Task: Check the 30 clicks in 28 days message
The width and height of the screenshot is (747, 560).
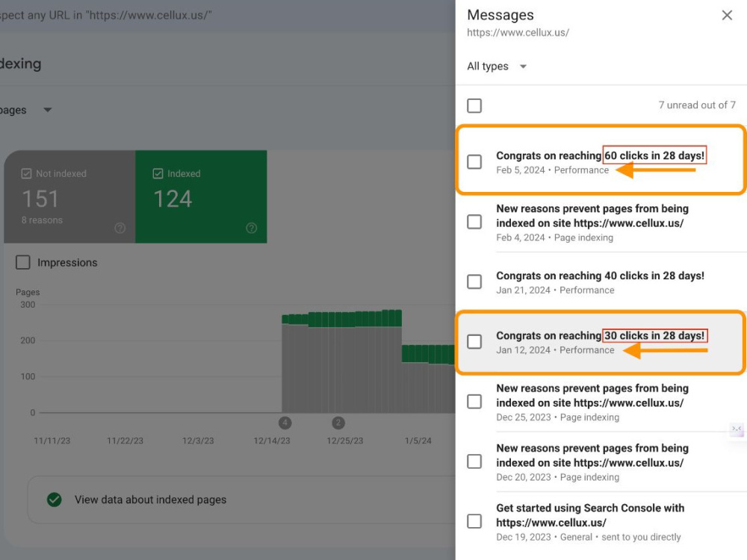Action: pos(474,341)
